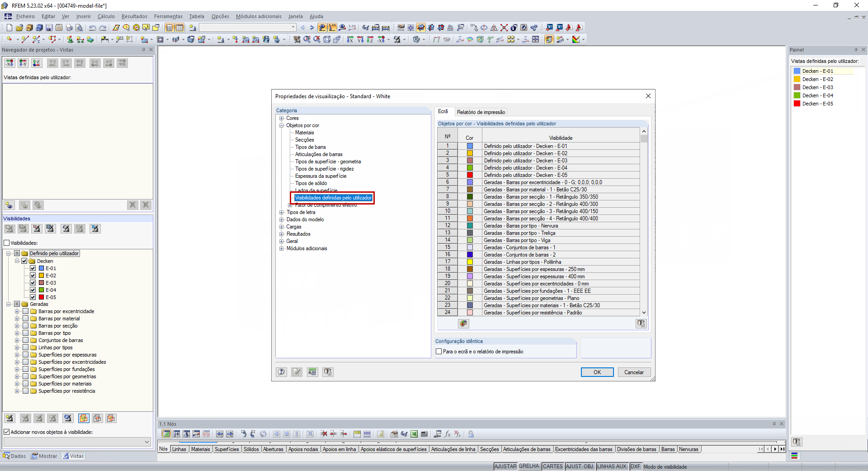The image size is (868, 471).
Task: Check the Superfícies por espessuras checkbox
Action: 26,355
